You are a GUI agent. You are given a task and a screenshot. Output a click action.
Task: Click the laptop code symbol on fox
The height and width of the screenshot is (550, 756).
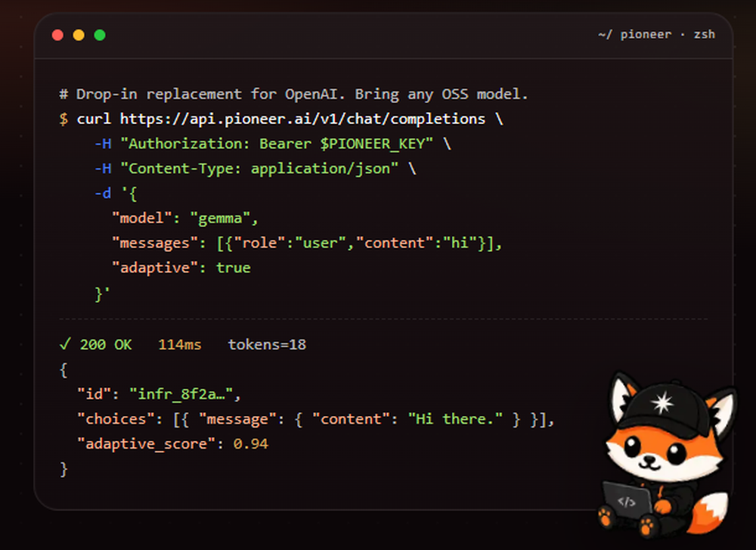coord(627,502)
